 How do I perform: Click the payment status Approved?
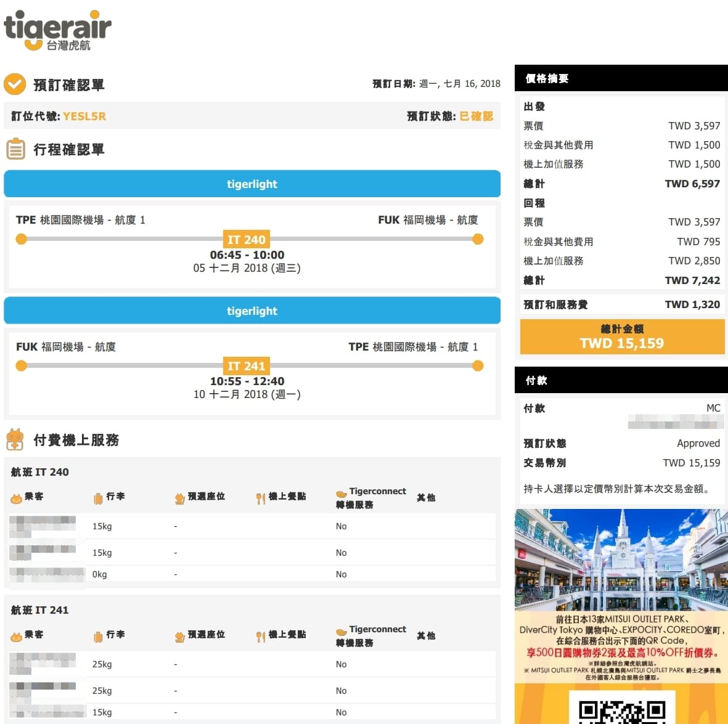click(698, 443)
